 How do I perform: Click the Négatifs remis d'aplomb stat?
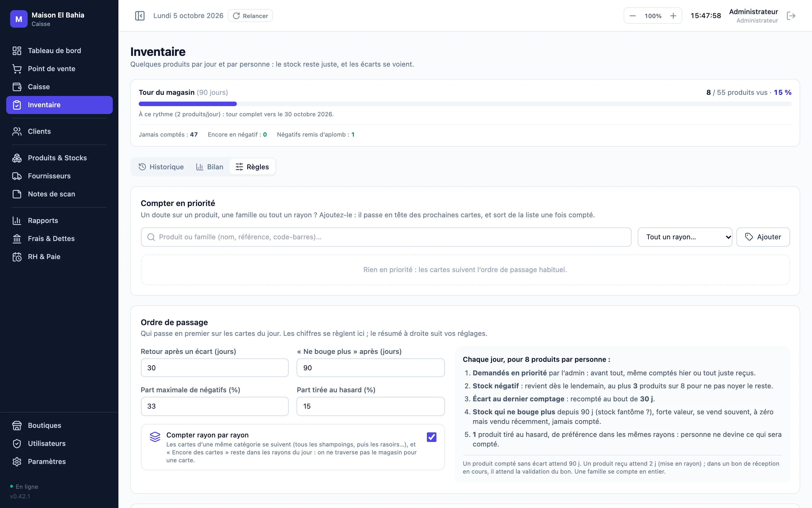[x=316, y=134]
